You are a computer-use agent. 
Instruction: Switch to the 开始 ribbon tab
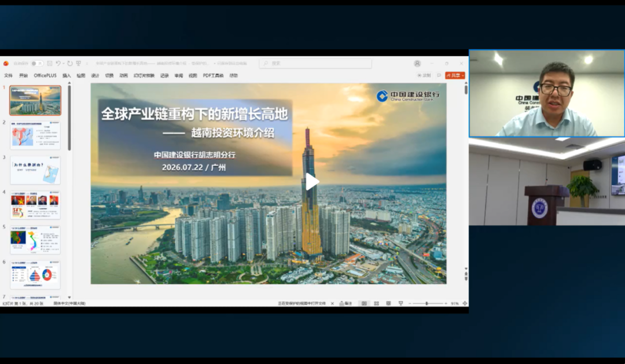coord(24,75)
